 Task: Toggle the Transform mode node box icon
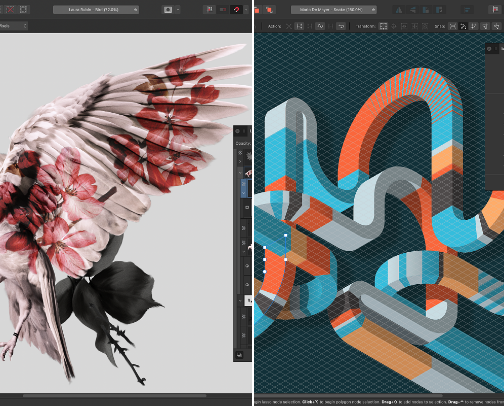[383, 26]
